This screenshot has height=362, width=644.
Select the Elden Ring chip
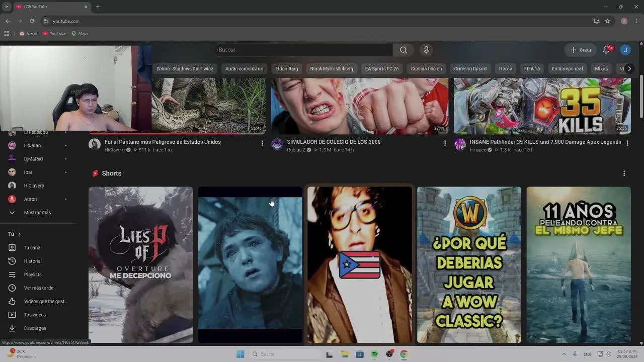287,69
